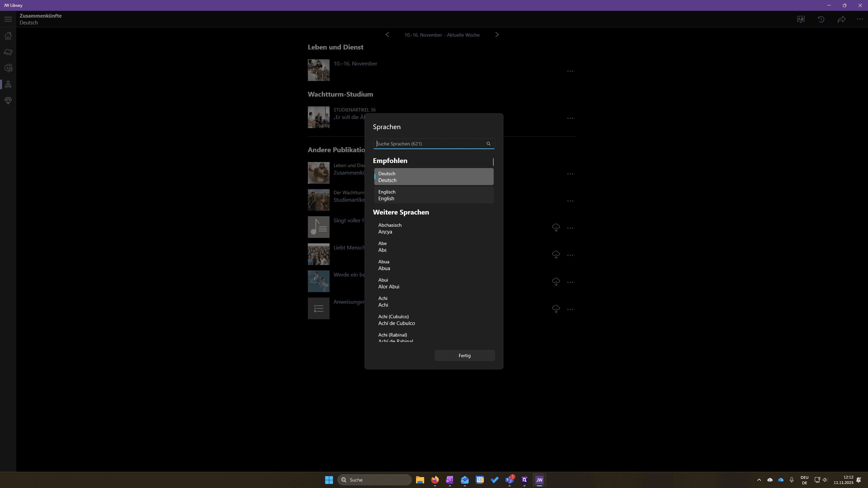The height and width of the screenshot is (488, 868).
Task: Open the notification bell in system tray
Action: [x=859, y=480]
